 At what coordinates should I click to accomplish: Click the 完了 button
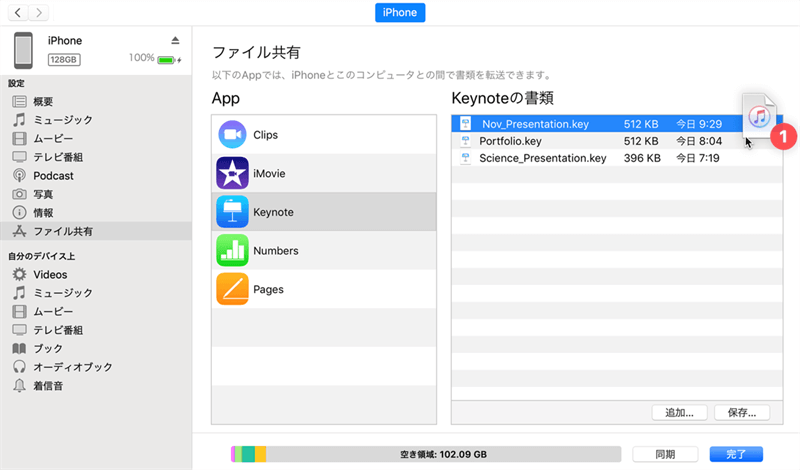click(736, 454)
